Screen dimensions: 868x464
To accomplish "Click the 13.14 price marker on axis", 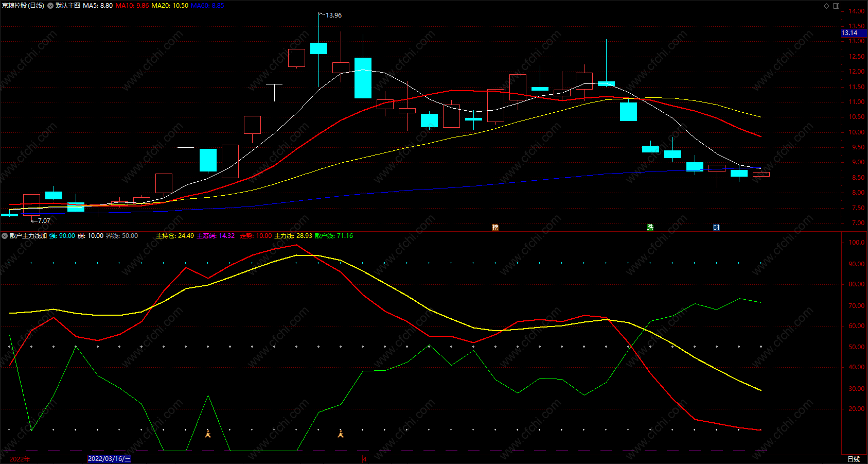I will (x=854, y=33).
